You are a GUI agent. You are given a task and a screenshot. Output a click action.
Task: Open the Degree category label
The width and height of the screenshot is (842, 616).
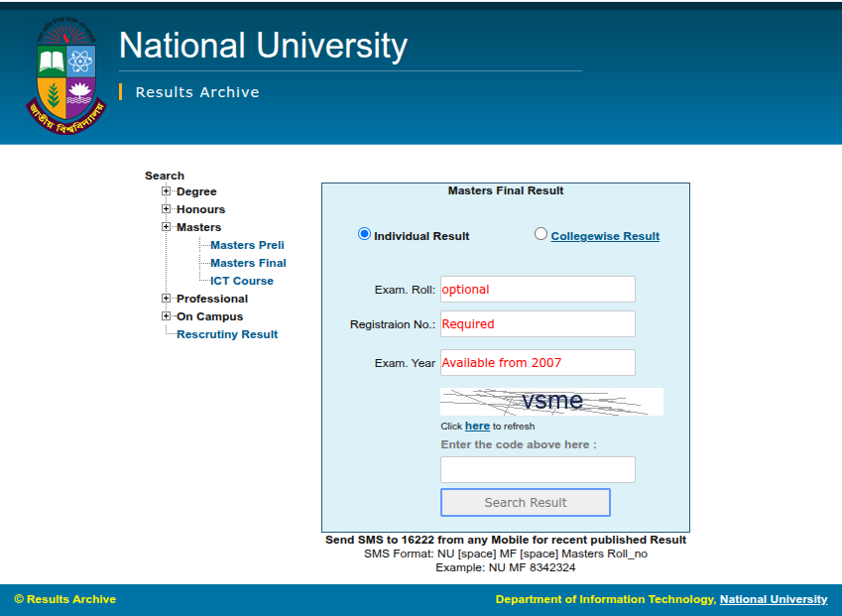point(196,191)
